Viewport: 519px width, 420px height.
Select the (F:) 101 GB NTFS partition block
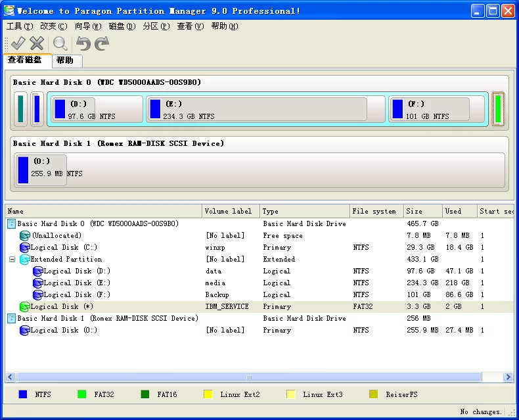point(437,109)
